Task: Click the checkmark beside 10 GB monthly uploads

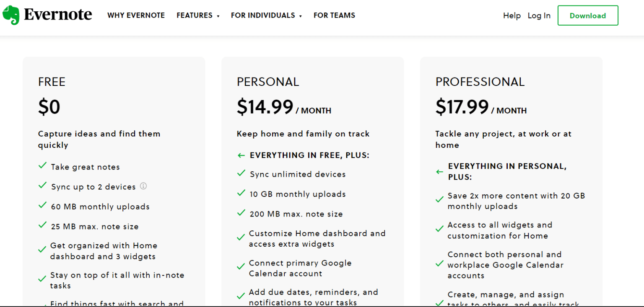Action: tap(241, 193)
